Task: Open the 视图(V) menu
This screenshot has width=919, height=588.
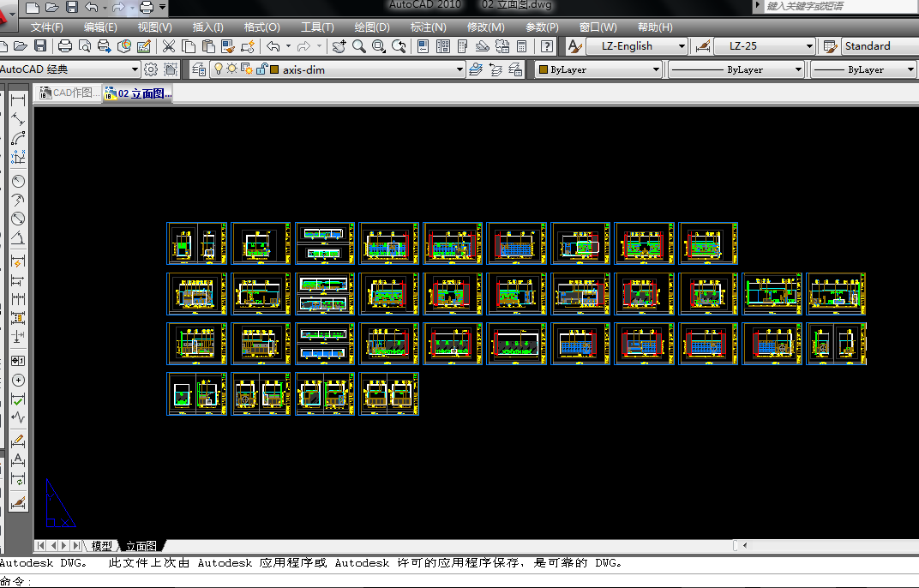Action: pyautogui.click(x=154, y=27)
